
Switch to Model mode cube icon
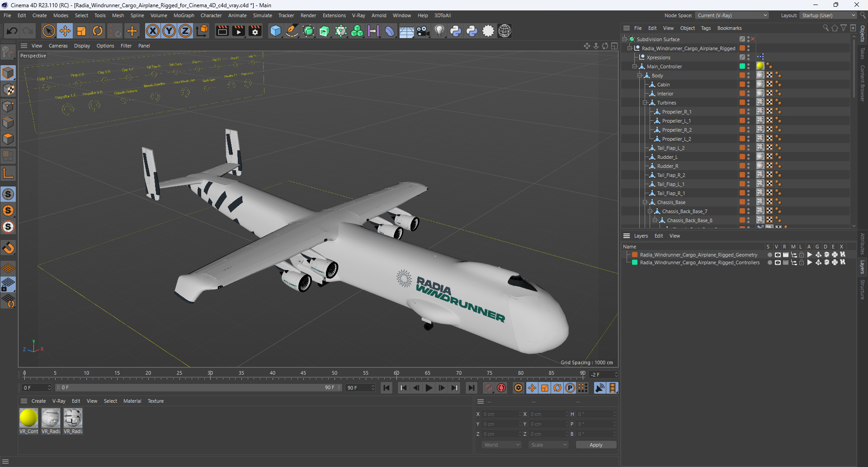[8, 73]
